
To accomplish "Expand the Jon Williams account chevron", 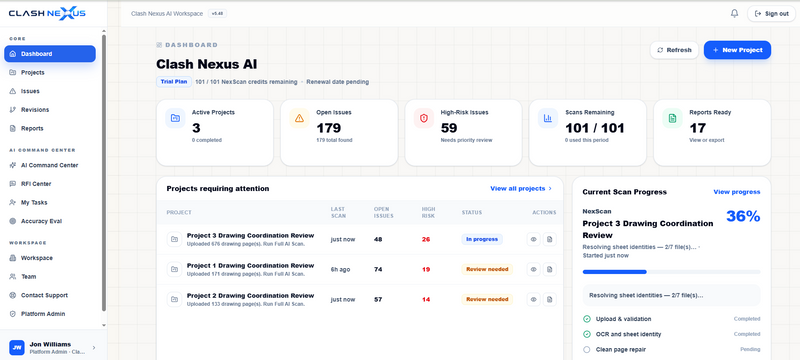I will [x=93, y=348].
